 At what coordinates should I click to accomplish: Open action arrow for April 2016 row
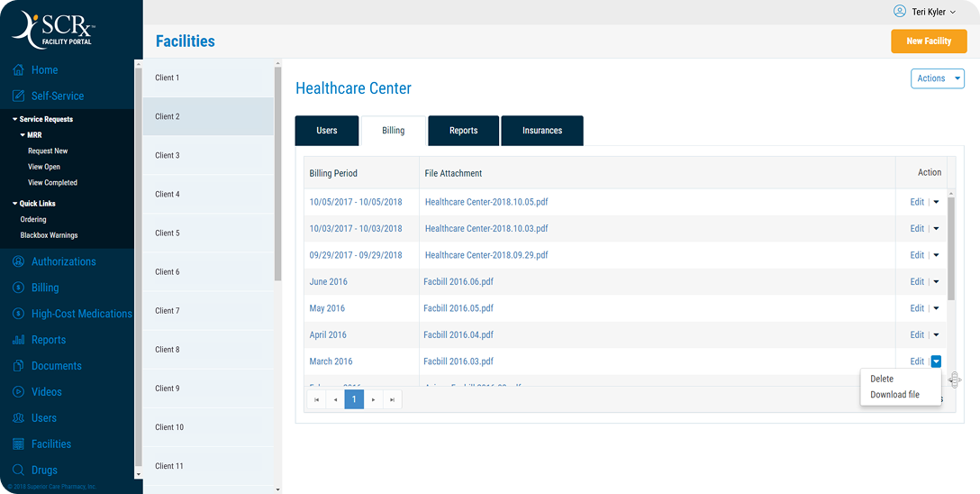click(x=936, y=334)
